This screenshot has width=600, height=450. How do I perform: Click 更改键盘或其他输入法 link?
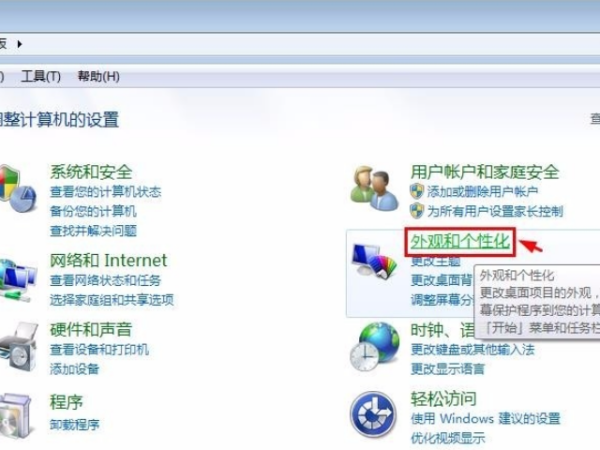473,349
